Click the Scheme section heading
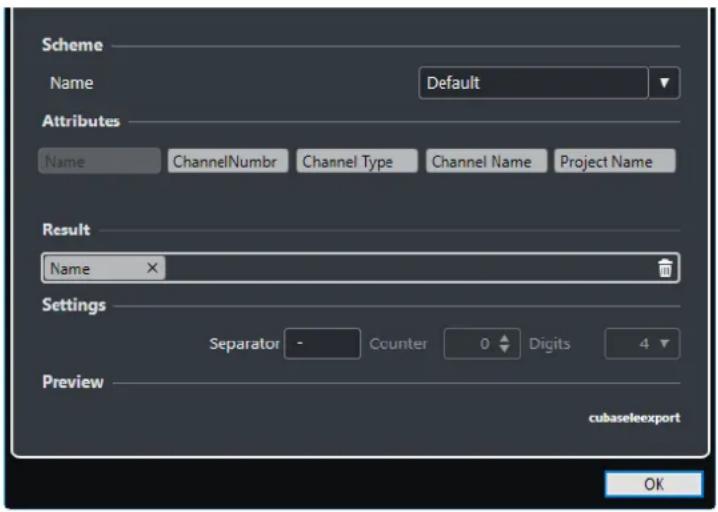The height and width of the screenshot is (512, 718). click(x=72, y=45)
